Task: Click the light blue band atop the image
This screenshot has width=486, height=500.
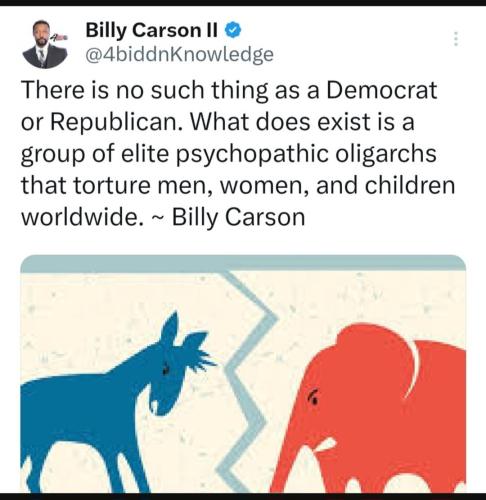Action: coord(243,263)
